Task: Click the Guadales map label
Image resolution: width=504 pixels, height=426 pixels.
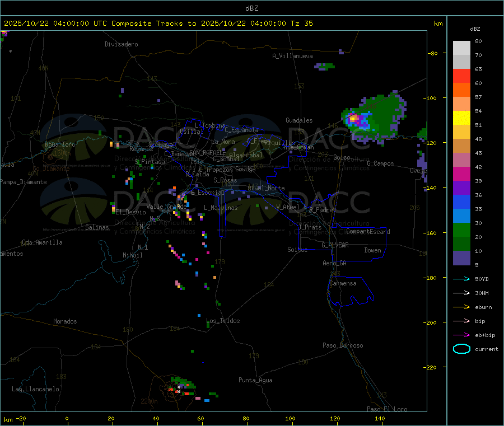Action: [x=299, y=120]
